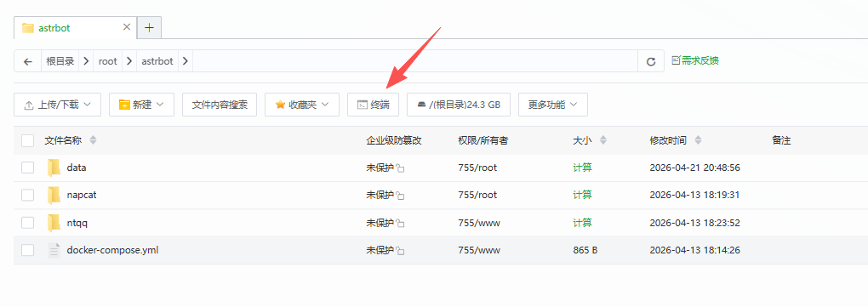Expand chevron after 根目录 breadcrumb
This screenshot has width=868, height=307.
click(x=86, y=61)
